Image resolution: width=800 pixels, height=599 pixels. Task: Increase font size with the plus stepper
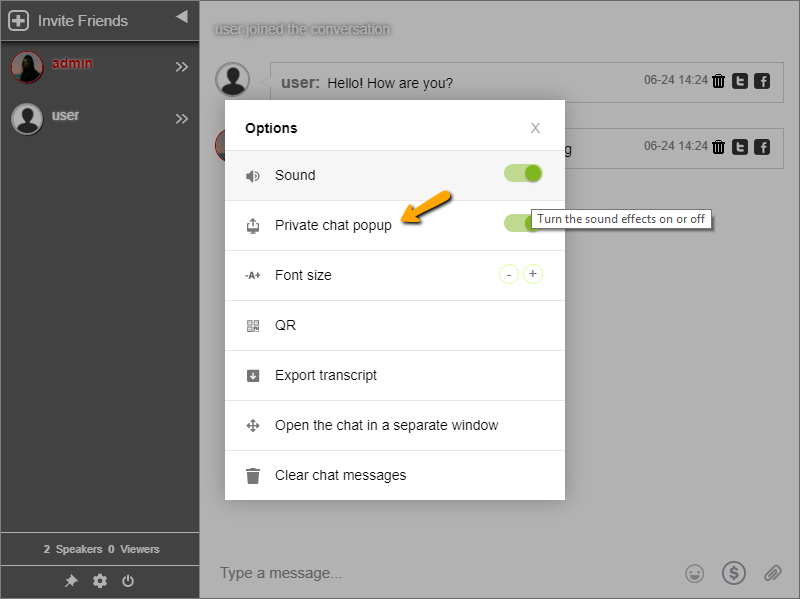(x=533, y=273)
